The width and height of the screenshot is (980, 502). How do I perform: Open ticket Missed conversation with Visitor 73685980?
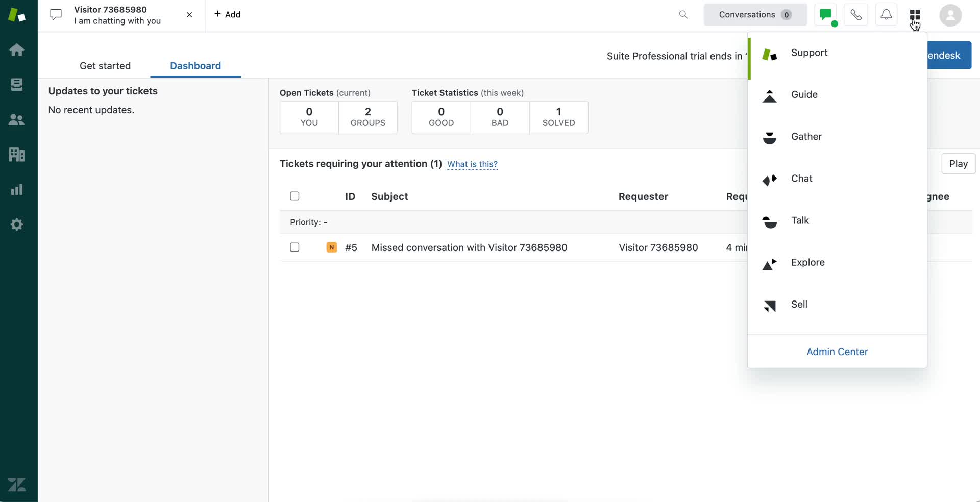(469, 247)
